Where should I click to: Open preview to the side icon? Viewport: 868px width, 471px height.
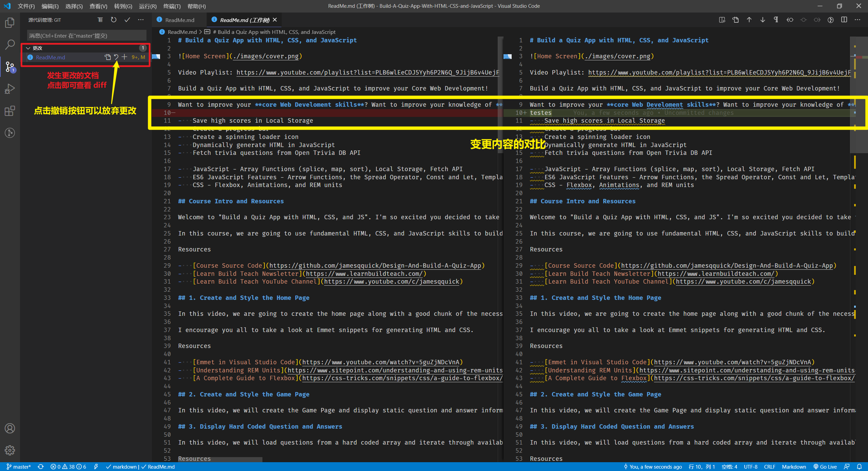(722, 20)
